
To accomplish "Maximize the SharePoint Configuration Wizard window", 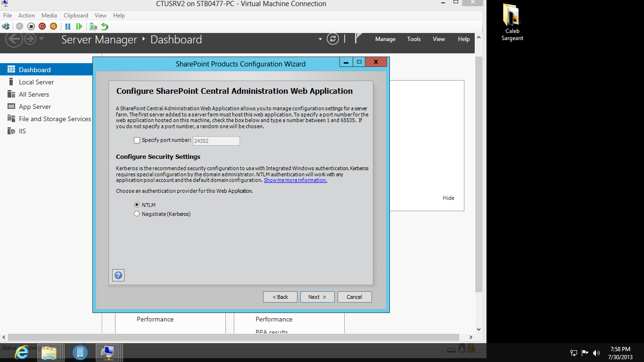I will point(359,62).
